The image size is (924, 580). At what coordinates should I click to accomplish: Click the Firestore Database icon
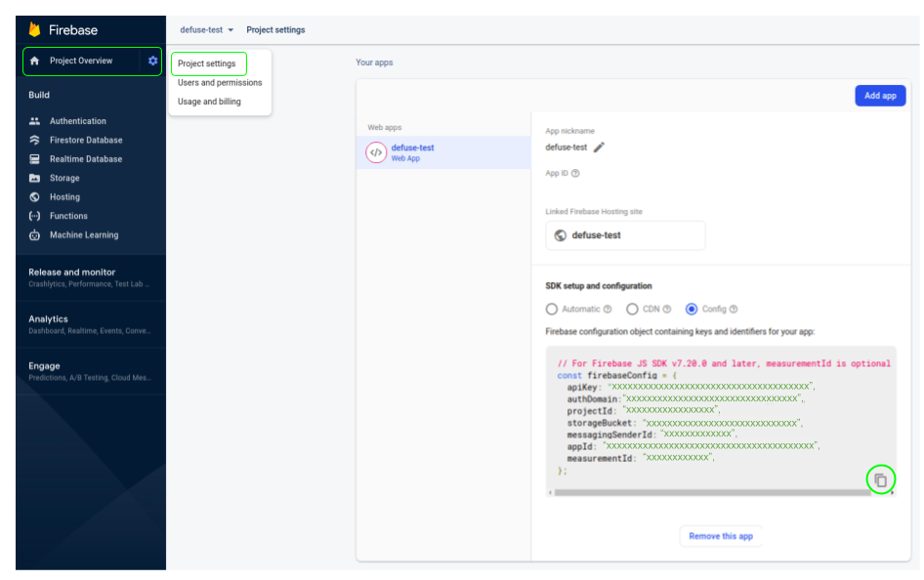coord(35,141)
